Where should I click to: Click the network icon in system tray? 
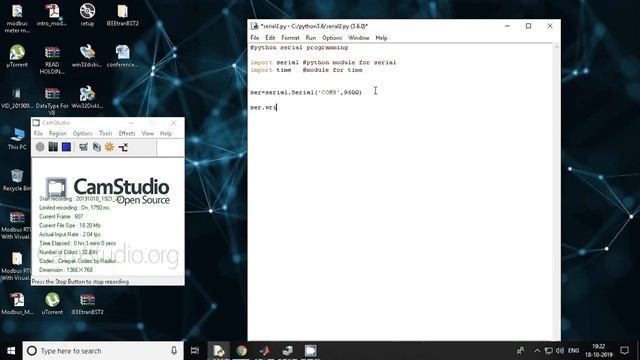point(549,351)
